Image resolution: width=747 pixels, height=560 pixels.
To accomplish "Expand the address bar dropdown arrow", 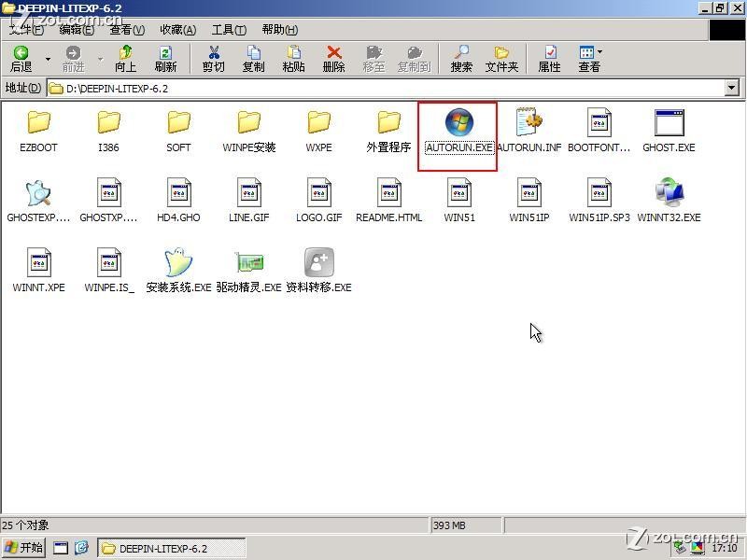I will 732,88.
